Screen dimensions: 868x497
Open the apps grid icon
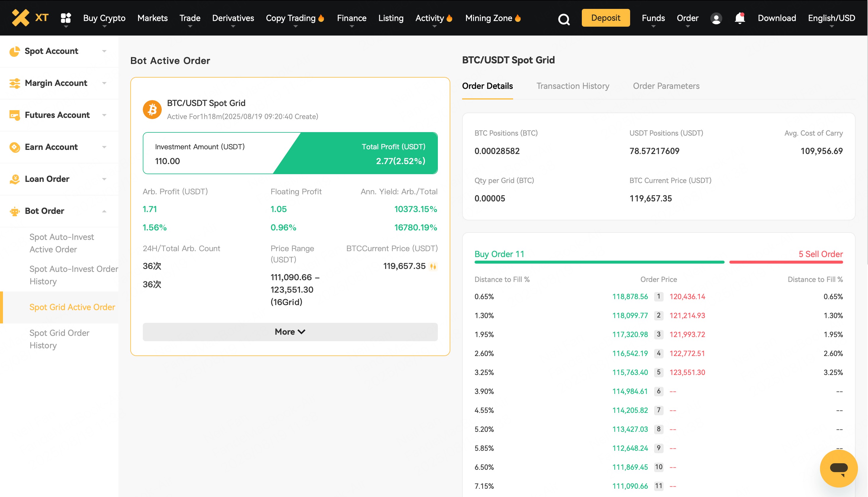[65, 18]
